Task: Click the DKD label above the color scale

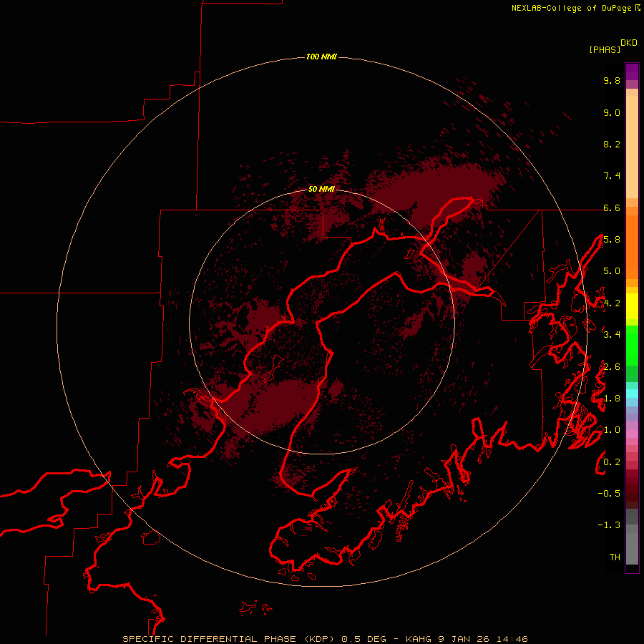Action: [x=629, y=43]
